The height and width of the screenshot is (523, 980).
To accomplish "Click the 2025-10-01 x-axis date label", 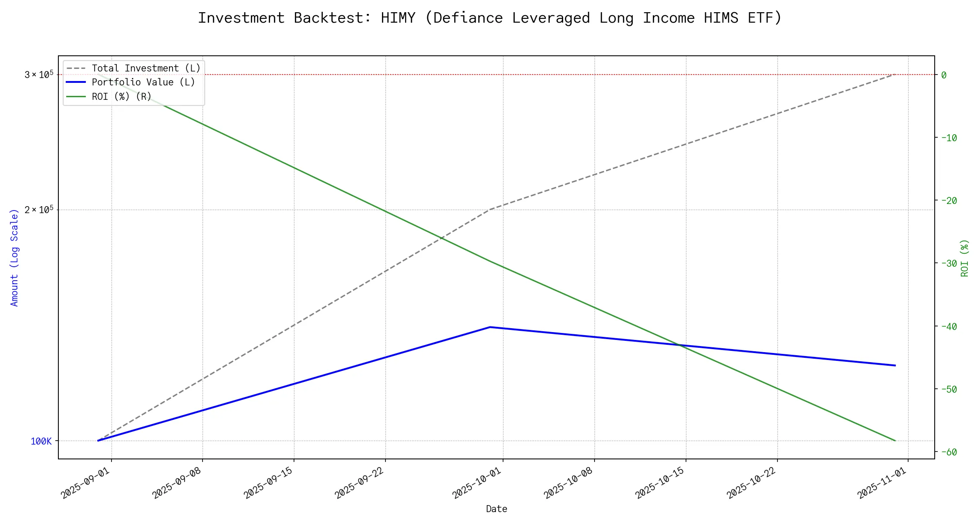I will pos(477,483).
